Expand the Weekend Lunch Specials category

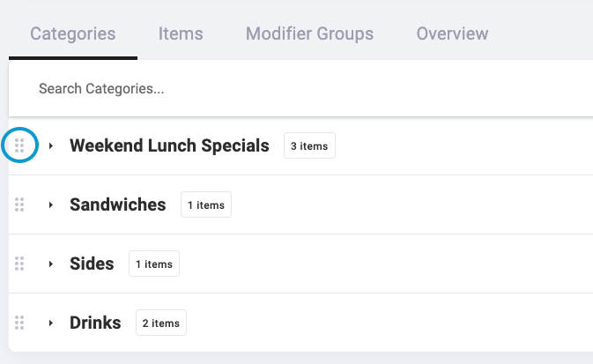(x=51, y=145)
